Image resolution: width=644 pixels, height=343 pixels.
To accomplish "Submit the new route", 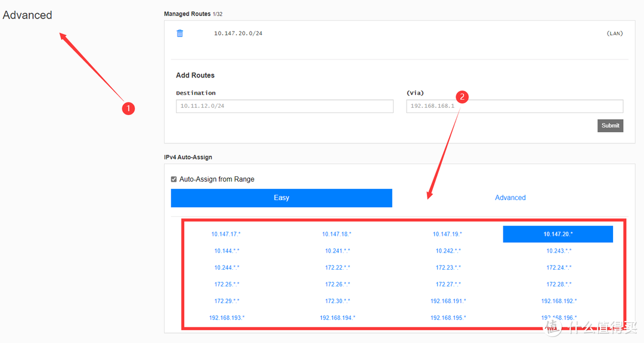I will [x=610, y=125].
